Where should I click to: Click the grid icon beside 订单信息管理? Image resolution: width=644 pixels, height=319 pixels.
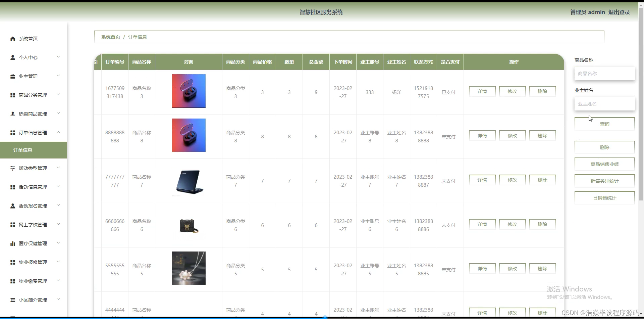click(x=13, y=133)
